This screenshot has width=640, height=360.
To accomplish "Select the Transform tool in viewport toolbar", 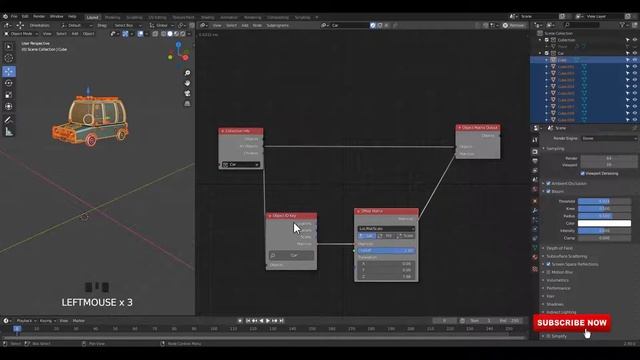I will click(9, 107).
